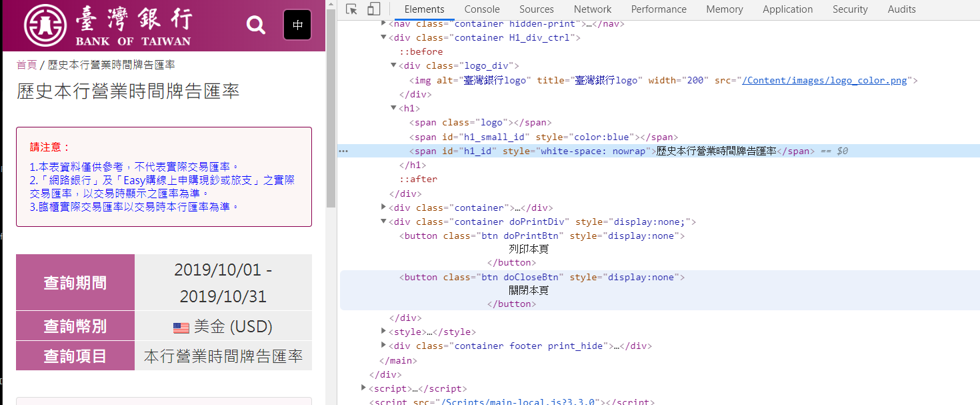Click the red 請注意： notice heading
The height and width of the screenshot is (405, 980).
click(x=50, y=147)
